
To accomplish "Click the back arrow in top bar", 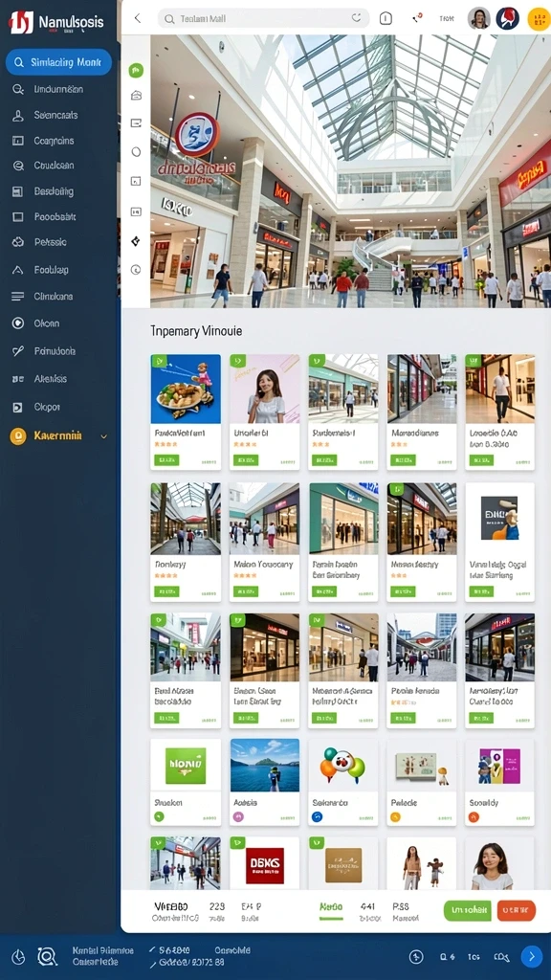I will click(138, 19).
